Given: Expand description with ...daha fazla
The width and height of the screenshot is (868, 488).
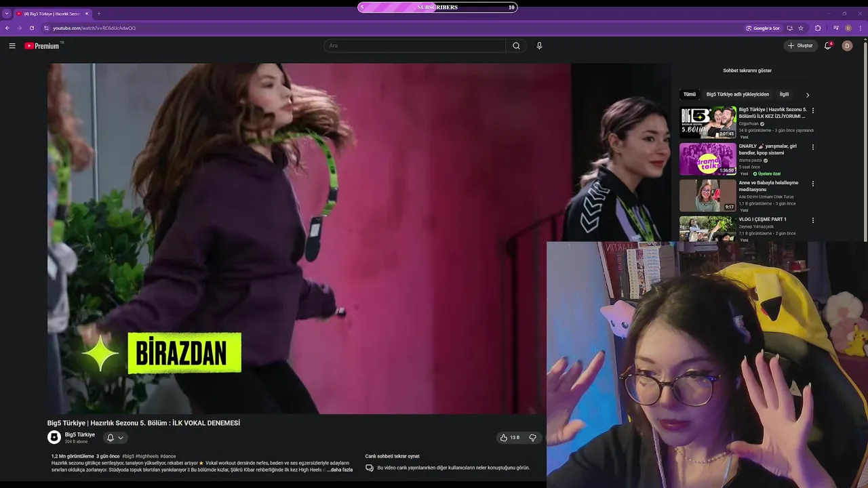Looking at the screenshot, I should (x=340, y=470).
